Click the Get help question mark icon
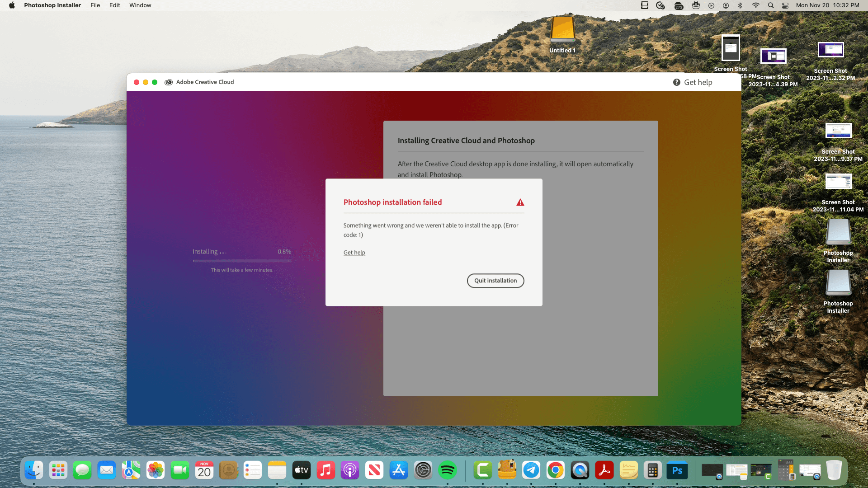Screen dimensions: 868x488 coord(677,82)
